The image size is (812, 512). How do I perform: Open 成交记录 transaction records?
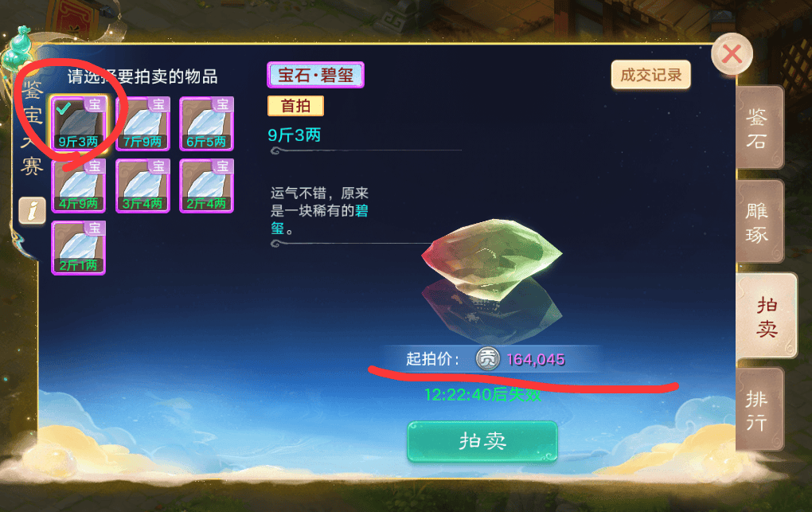click(651, 75)
